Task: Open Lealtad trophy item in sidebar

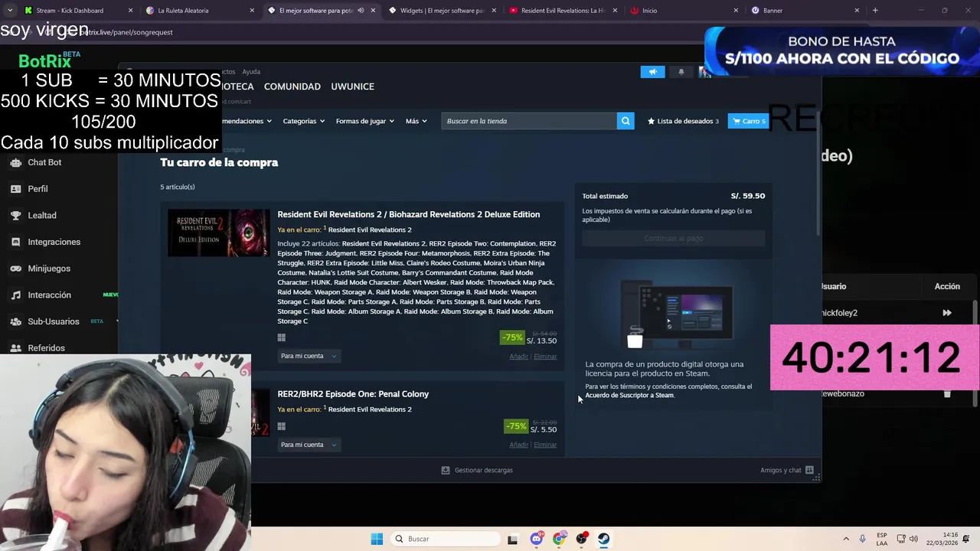Action: pos(15,216)
